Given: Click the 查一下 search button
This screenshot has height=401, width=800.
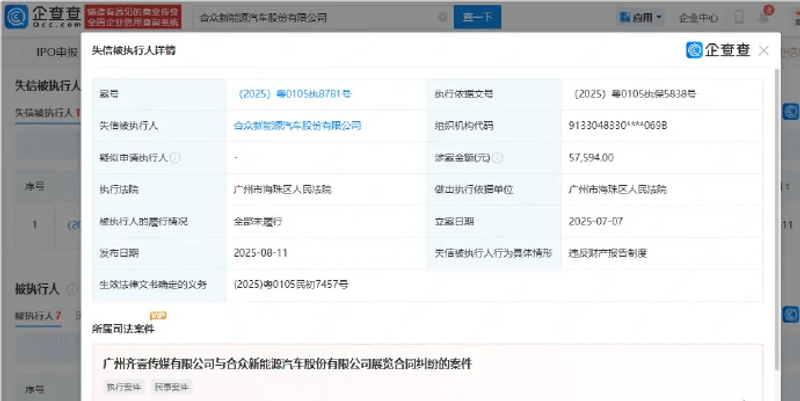Looking at the screenshot, I should [x=477, y=17].
